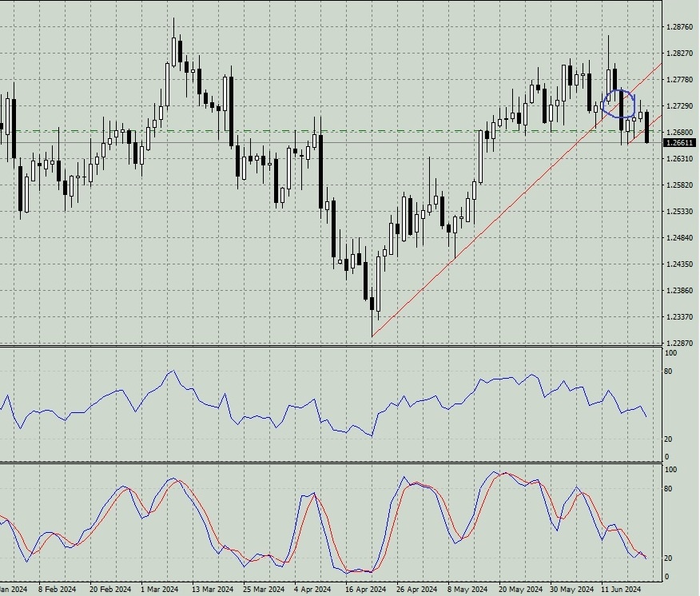Viewport: 700px width, 596px height.
Task: Click the 1.28270 price axis label
Action: (680, 54)
